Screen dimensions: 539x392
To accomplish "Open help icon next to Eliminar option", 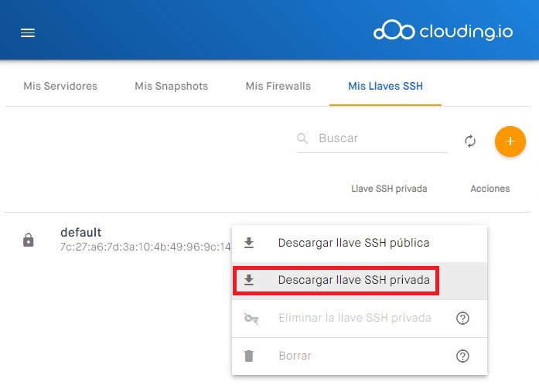I will (x=462, y=318).
